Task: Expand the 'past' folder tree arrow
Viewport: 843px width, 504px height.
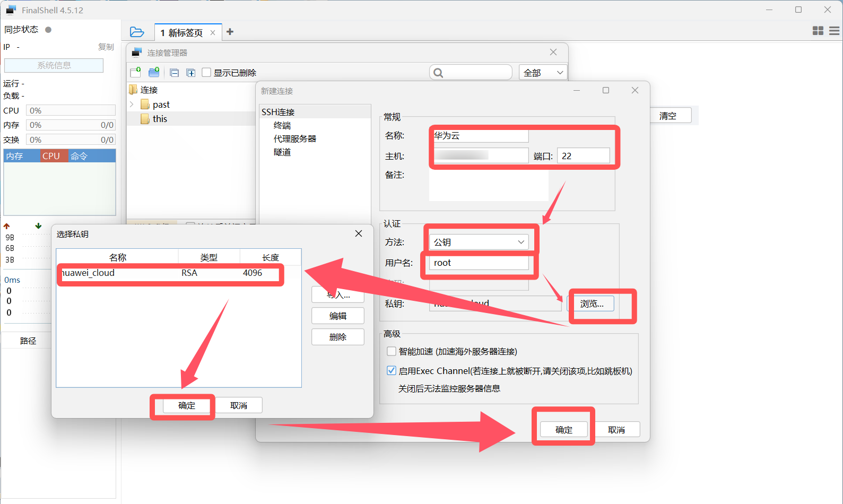Action: coord(132,105)
